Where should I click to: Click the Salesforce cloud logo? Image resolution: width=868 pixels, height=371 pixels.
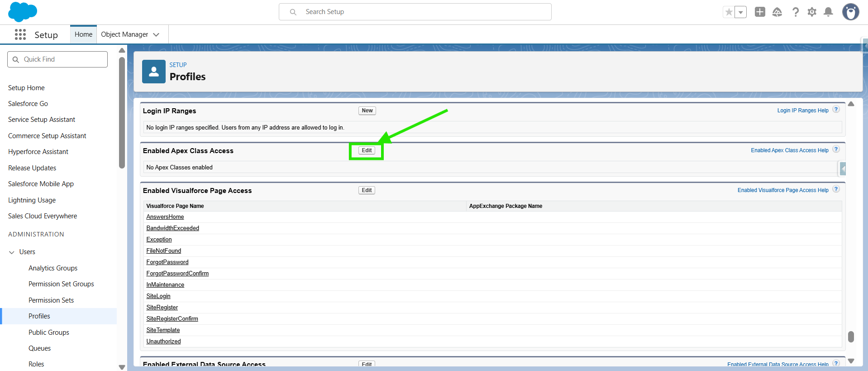(x=23, y=12)
